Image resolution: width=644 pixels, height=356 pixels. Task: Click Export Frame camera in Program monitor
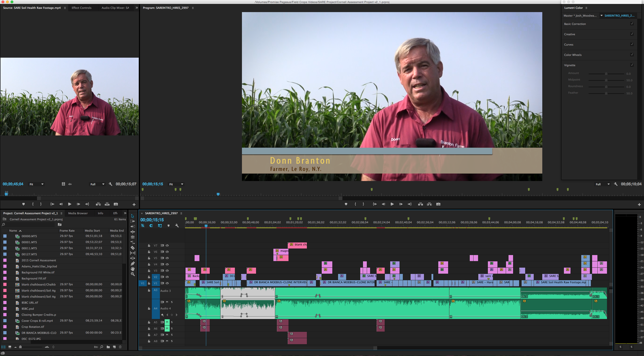438,204
